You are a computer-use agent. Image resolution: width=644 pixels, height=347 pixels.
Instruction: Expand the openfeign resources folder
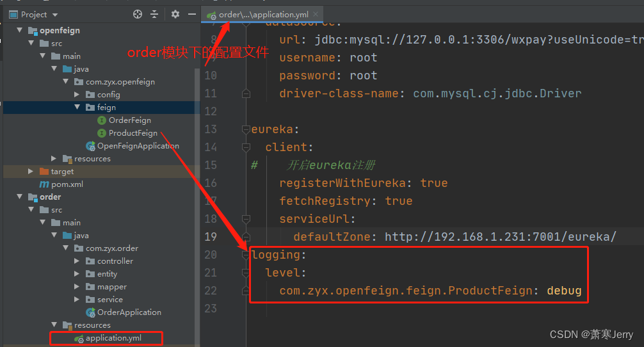(x=54, y=159)
